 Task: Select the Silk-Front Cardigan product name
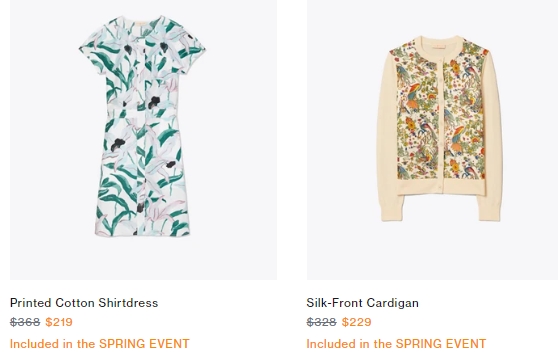pos(362,303)
